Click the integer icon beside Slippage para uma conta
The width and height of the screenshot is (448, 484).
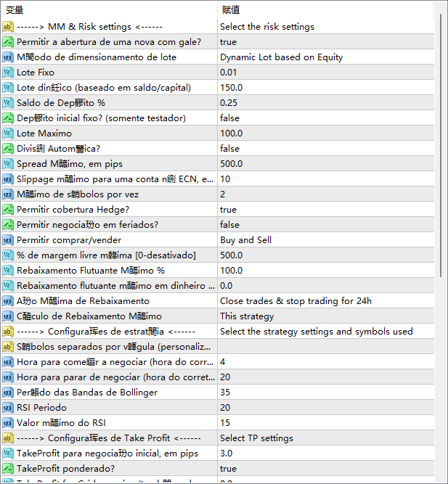pos(8,179)
